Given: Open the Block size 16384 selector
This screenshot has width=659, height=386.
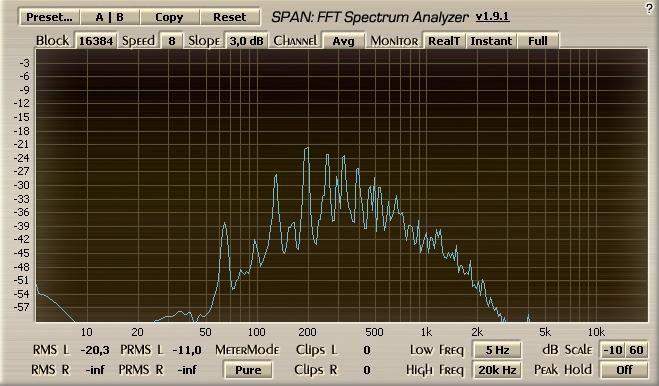Looking at the screenshot, I should pos(96,41).
